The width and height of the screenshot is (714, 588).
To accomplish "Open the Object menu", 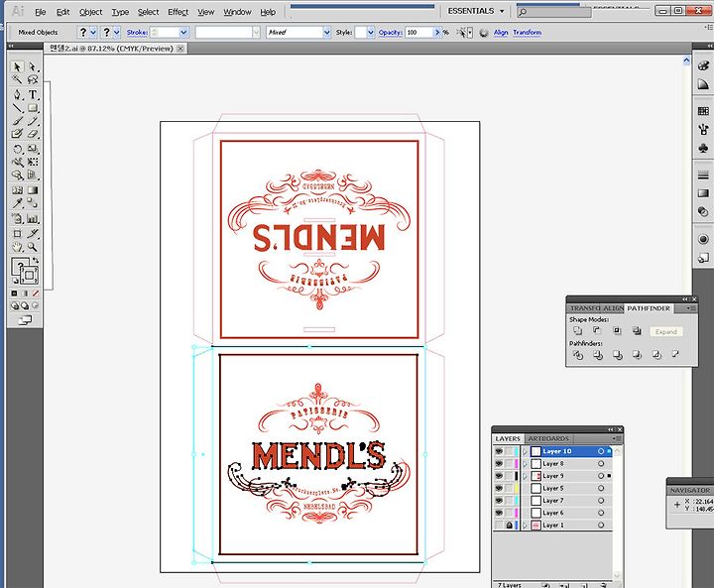I will (x=90, y=12).
